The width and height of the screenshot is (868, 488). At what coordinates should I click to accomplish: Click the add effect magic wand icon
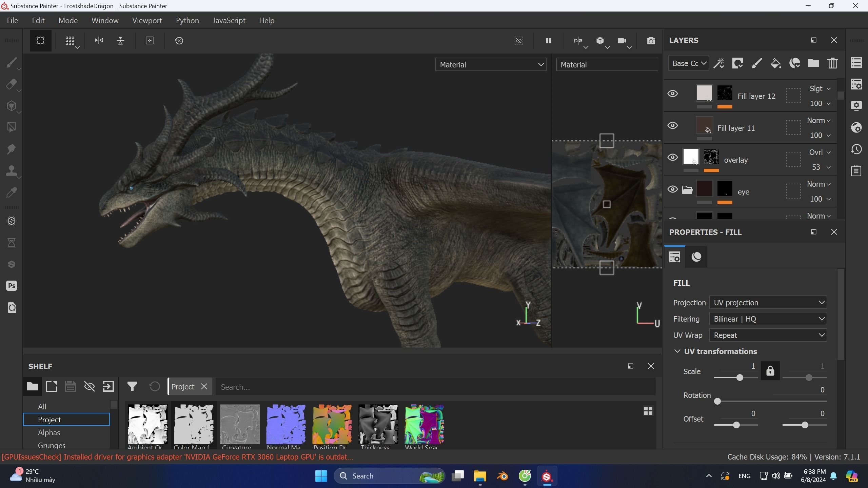point(719,63)
